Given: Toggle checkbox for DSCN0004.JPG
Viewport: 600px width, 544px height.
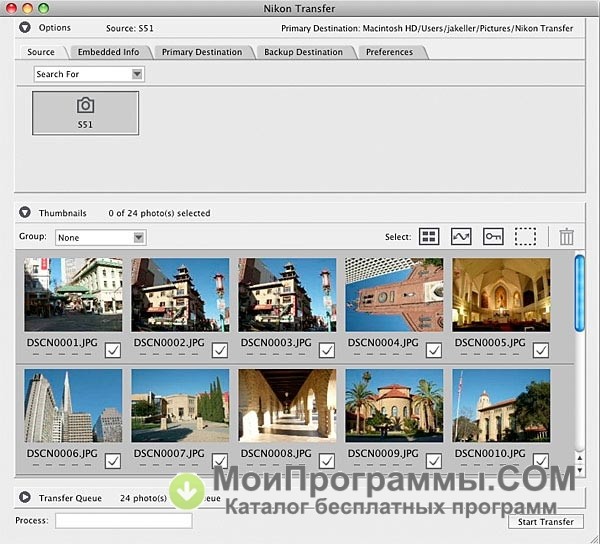Looking at the screenshot, I should [434, 350].
